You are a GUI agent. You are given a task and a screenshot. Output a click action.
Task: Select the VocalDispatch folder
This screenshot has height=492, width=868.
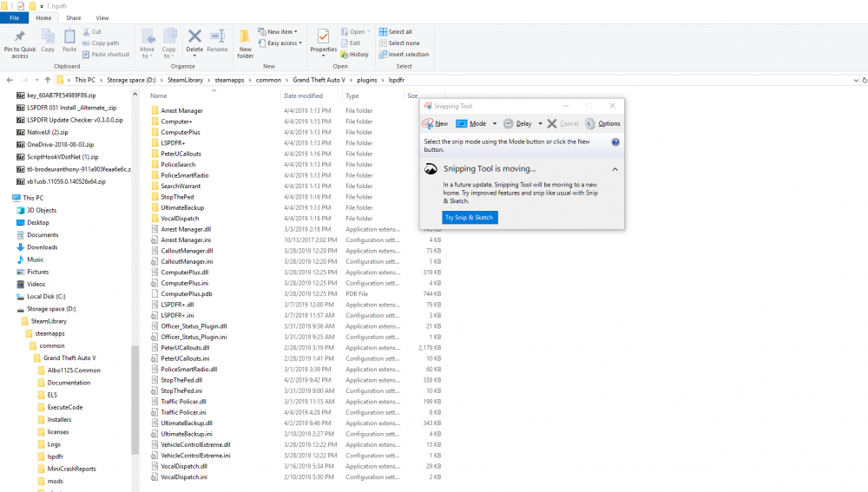click(180, 219)
